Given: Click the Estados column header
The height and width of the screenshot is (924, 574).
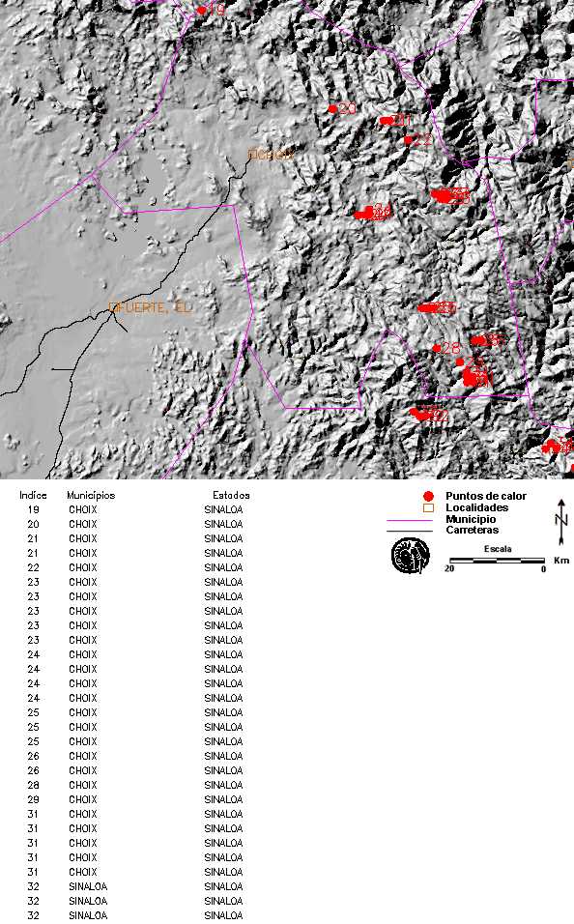Looking at the screenshot, I should click(231, 496).
